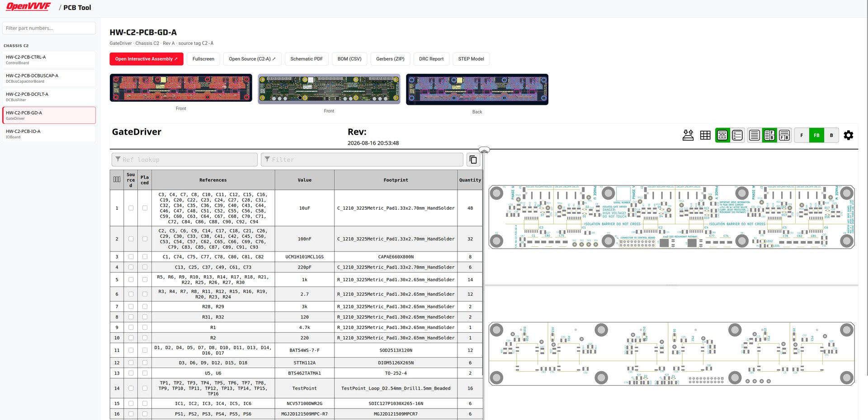Click the front board drawing view
The height and width of the screenshot is (420, 868).
[x=671, y=217]
